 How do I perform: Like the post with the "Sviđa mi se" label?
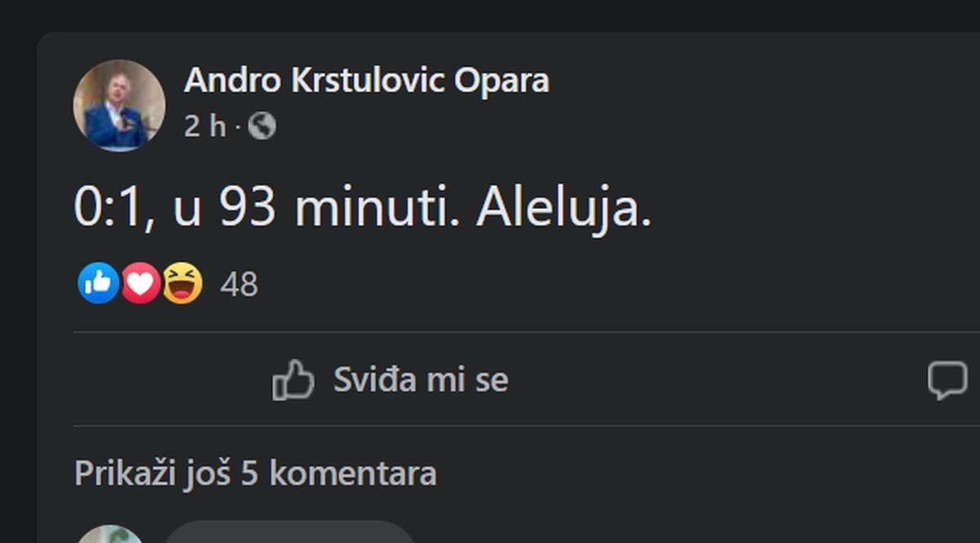pyautogui.click(x=420, y=380)
